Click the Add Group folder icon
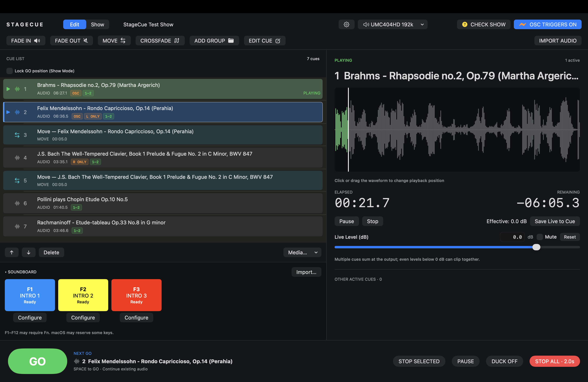Viewport: 588px width, 382px height. click(231, 41)
